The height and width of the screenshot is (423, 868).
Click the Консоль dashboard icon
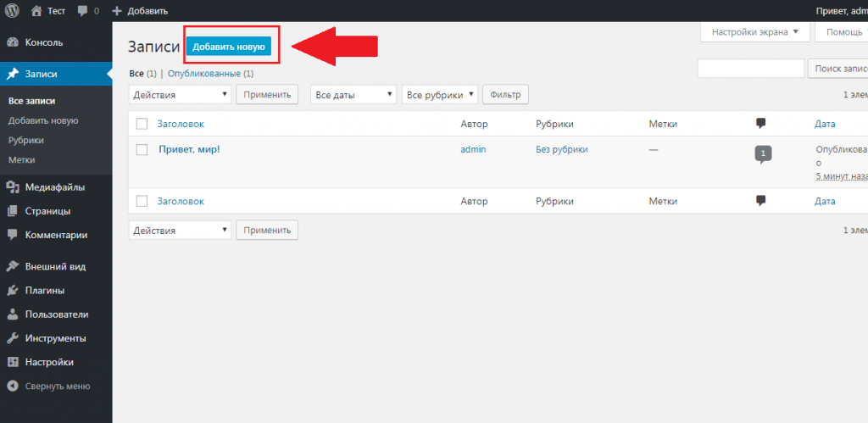tap(12, 42)
